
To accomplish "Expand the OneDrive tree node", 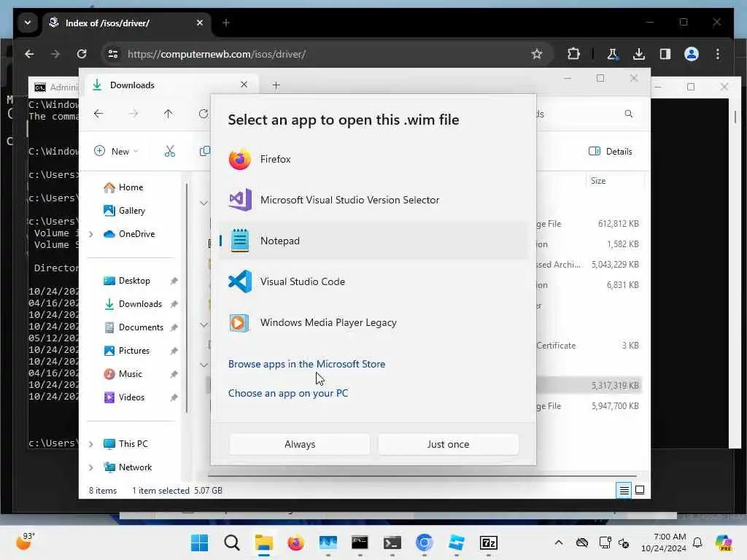I will pos(91,234).
